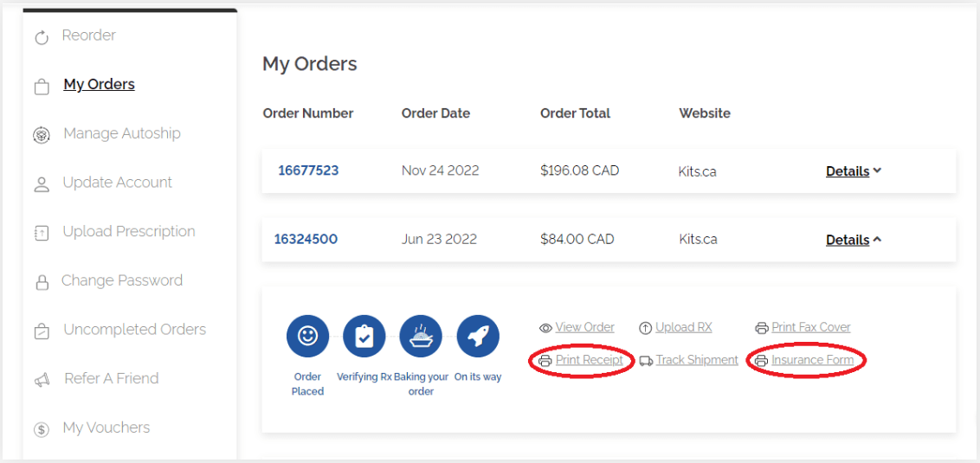Click the Print Receipt link

[589, 360]
